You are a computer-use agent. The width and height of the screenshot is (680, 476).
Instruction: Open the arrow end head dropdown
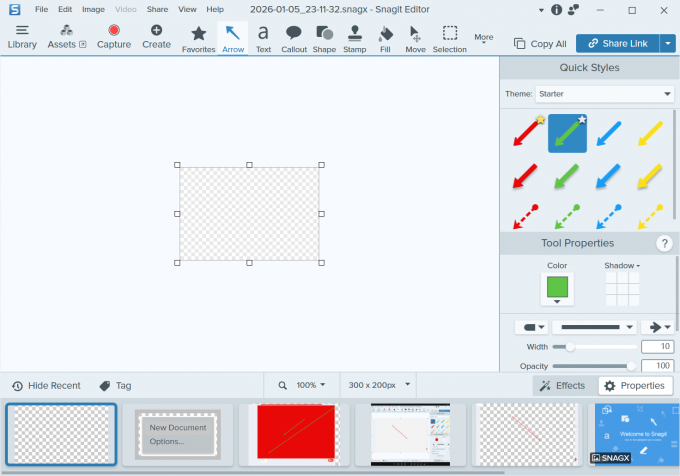tap(657, 327)
